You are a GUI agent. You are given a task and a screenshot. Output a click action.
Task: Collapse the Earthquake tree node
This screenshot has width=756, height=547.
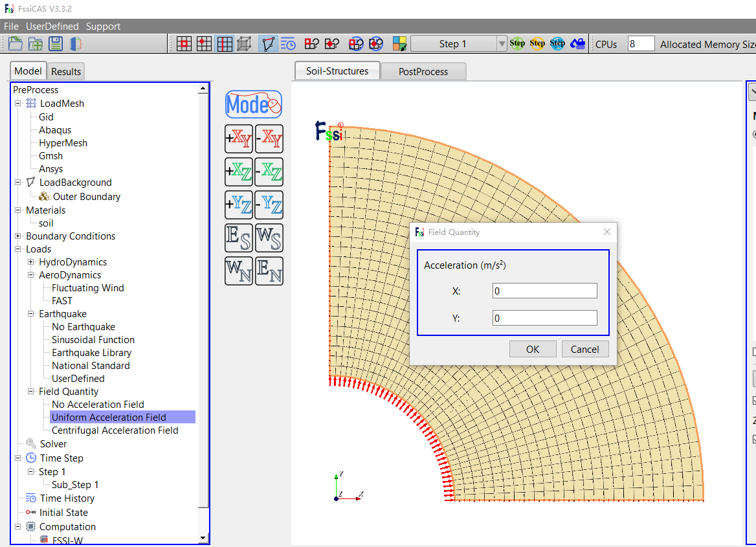click(x=31, y=313)
